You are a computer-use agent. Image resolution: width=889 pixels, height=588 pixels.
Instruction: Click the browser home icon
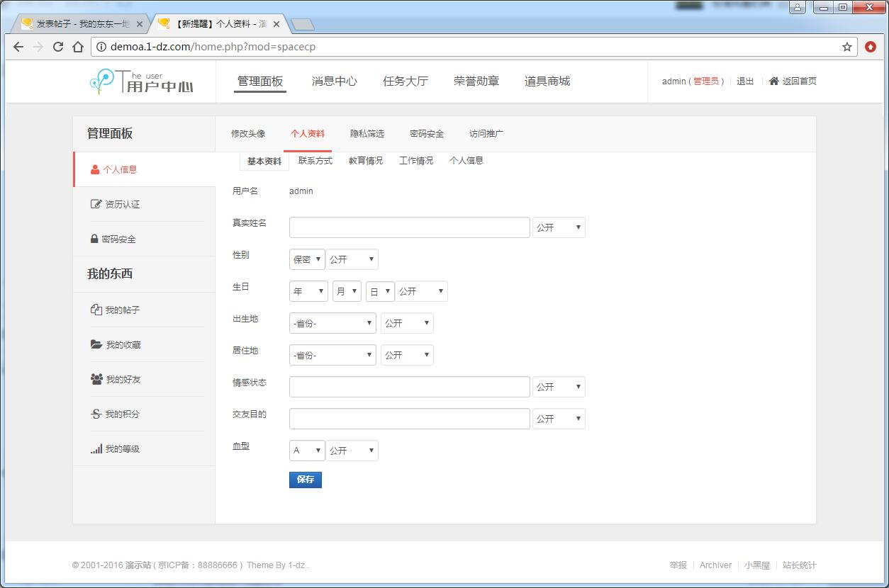click(78, 47)
